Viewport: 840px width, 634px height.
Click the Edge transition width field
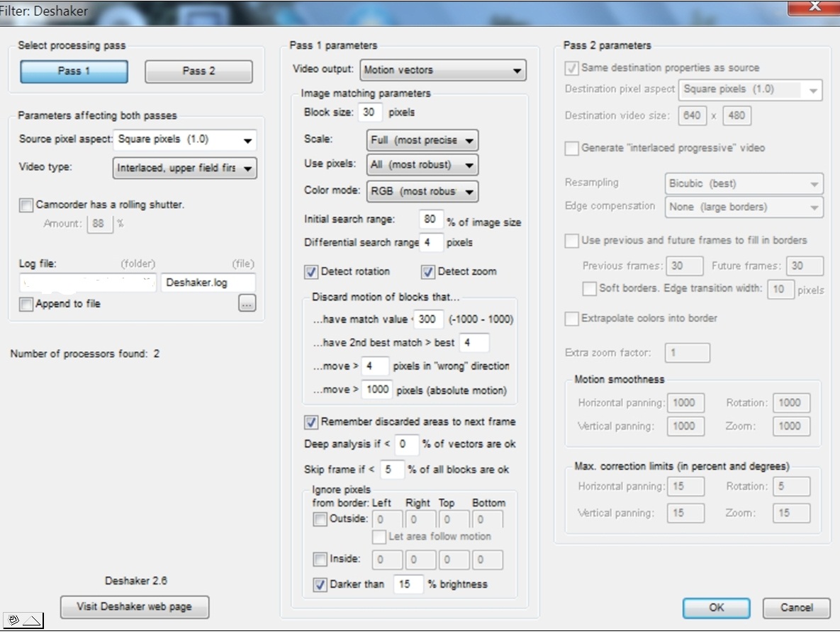781,289
